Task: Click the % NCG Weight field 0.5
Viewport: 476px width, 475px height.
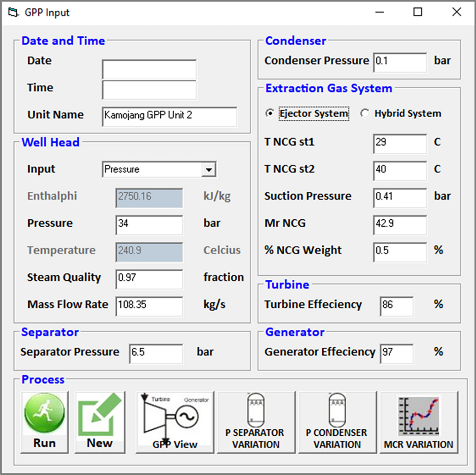Action: pyautogui.click(x=400, y=252)
